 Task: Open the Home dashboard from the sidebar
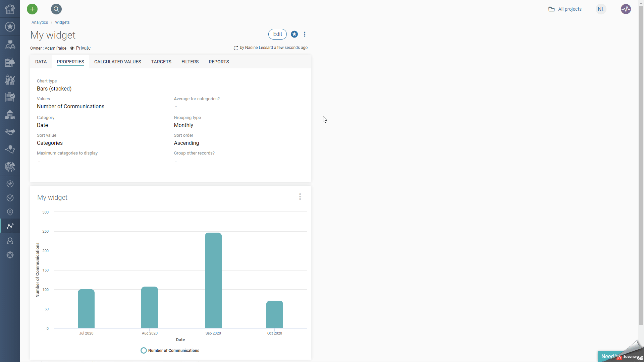point(9,9)
